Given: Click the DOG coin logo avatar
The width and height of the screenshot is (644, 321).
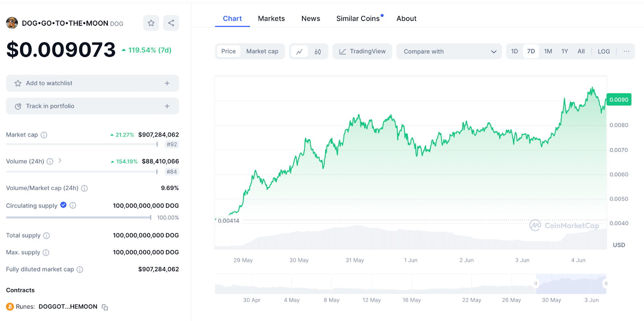Looking at the screenshot, I should (12, 23).
